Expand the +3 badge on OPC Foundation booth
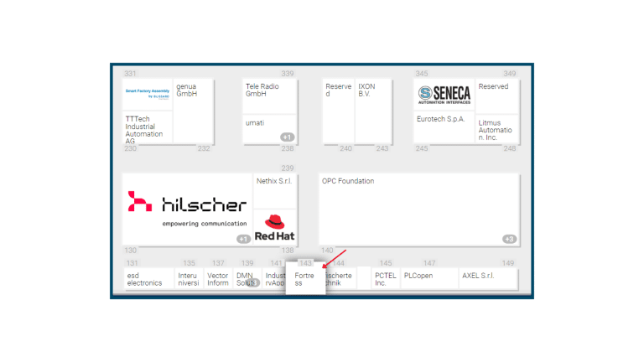644x362 pixels. pyautogui.click(x=509, y=239)
